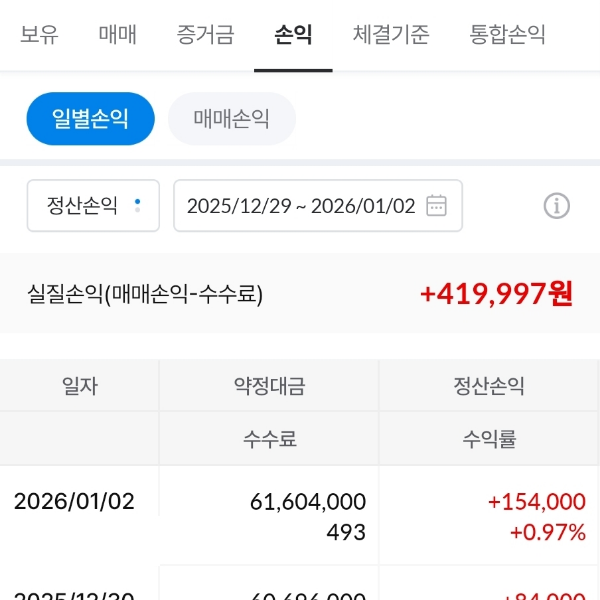Tap the +419,997원 net profit amount
Screen dimensions: 600x600
(496, 294)
